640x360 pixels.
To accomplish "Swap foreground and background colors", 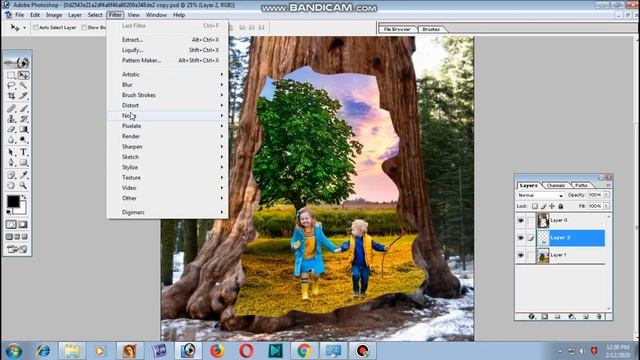I will tap(24, 197).
